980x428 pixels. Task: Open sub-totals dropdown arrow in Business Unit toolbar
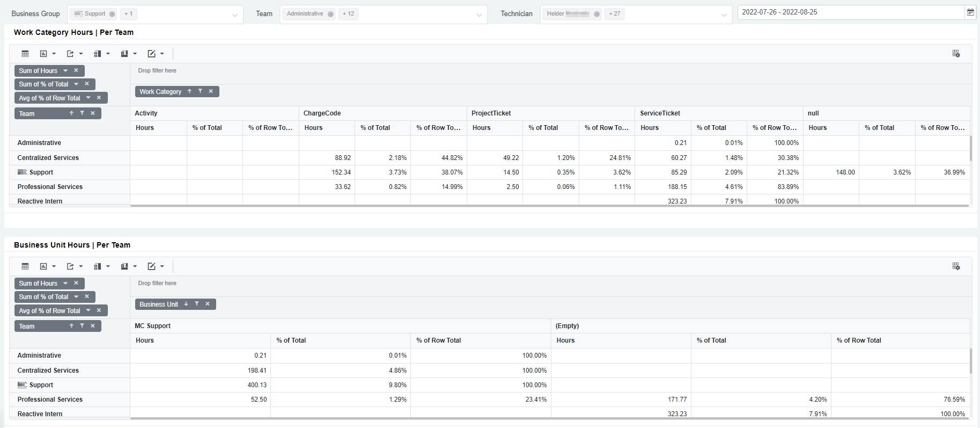point(108,266)
